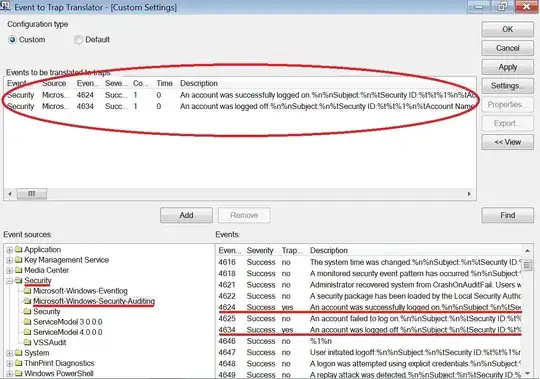Select the Custom configuration radio button
Screen dimensions: 540x379
pos(12,40)
